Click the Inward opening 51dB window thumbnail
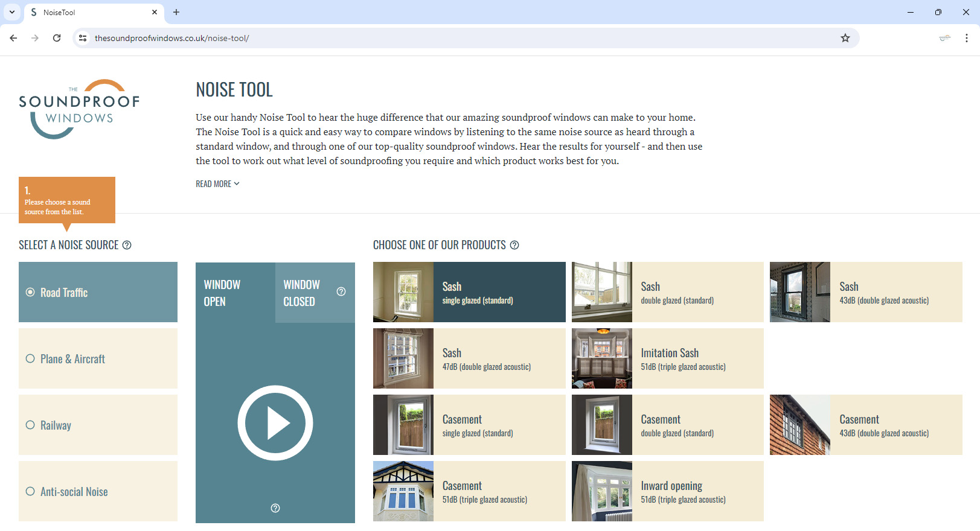This screenshot has height=531, width=980. click(601, 491)
